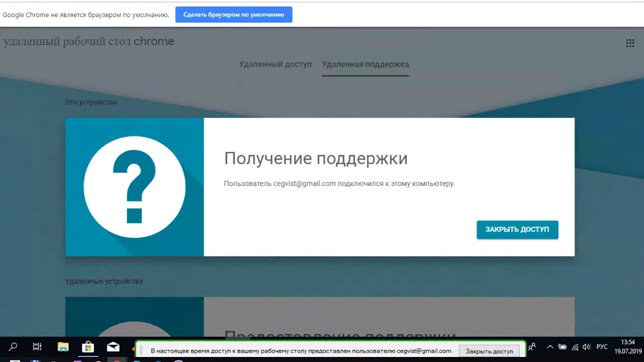Click text mentioning cegvist@gmail.com подключился
The image size is (644, 362).
[x=340, y=184]
